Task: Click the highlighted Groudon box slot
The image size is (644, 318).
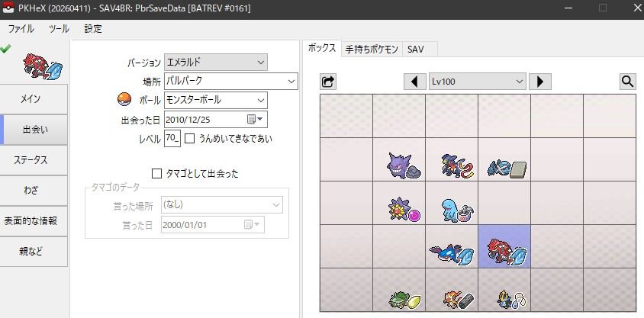Action: pos(504,246)
